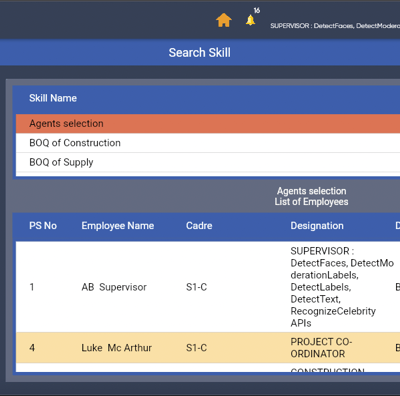
Task: Sort by Designation column header
Action: tap(317, 226)
